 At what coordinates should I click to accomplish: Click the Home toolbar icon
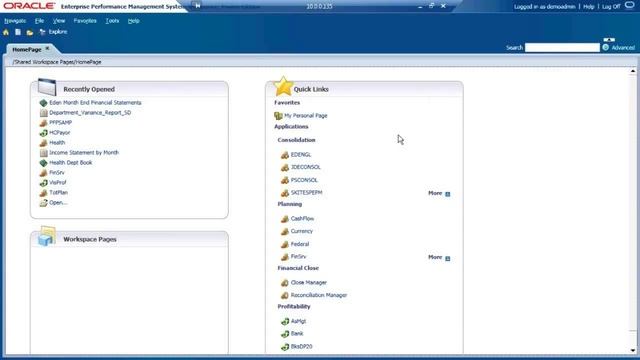[x=6, y=32]
